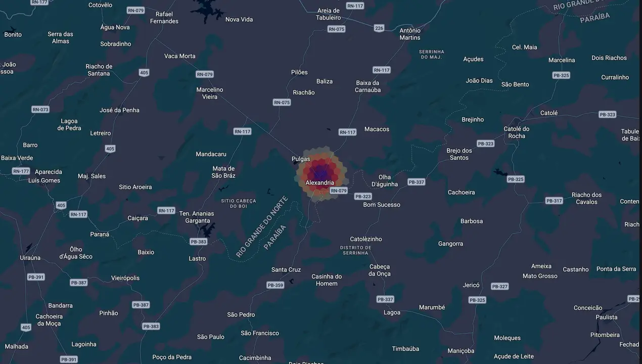Click the Cabeça da Onça label

coord(380,270)
